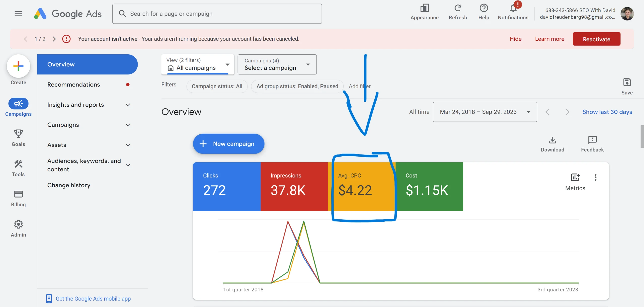644x307 pixels.
Task: Open the hamburger main menu
Action: pyautogui.click(x=18, y=14)
